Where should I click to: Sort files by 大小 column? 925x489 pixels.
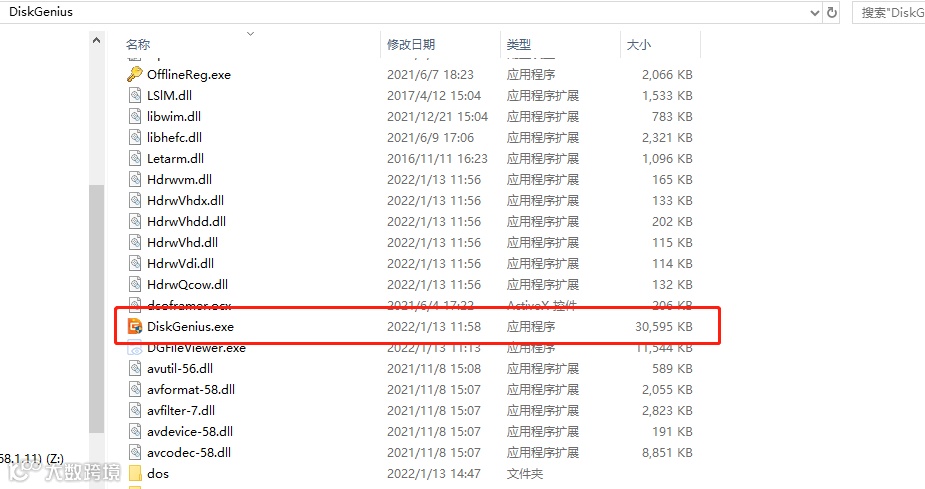639,44
